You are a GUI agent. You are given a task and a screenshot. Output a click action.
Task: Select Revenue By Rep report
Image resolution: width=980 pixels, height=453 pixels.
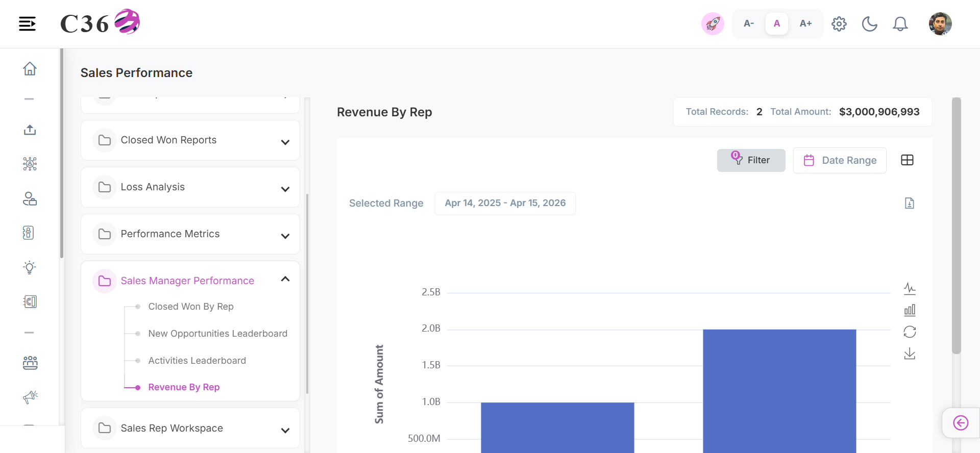(184, 387)
